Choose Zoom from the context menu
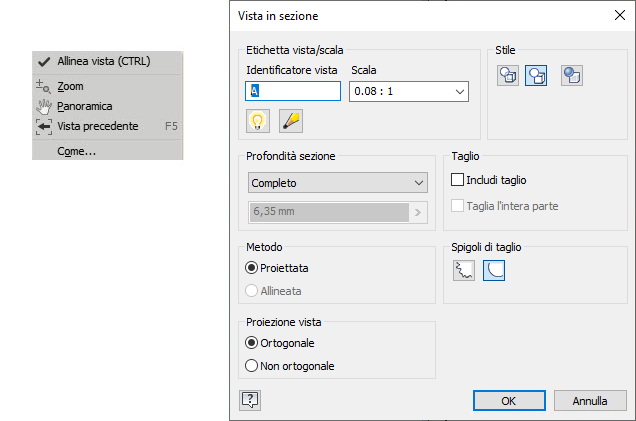 70,87
